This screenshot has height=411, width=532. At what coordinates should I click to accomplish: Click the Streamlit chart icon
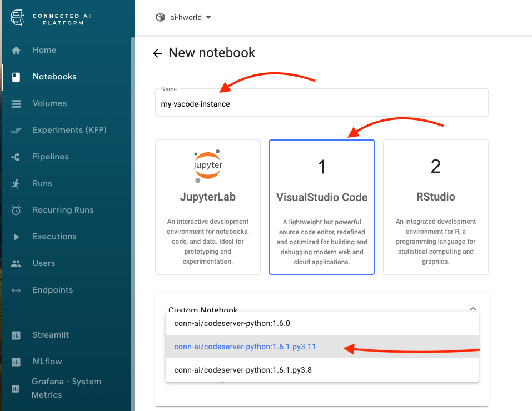[x=16, y=335]
